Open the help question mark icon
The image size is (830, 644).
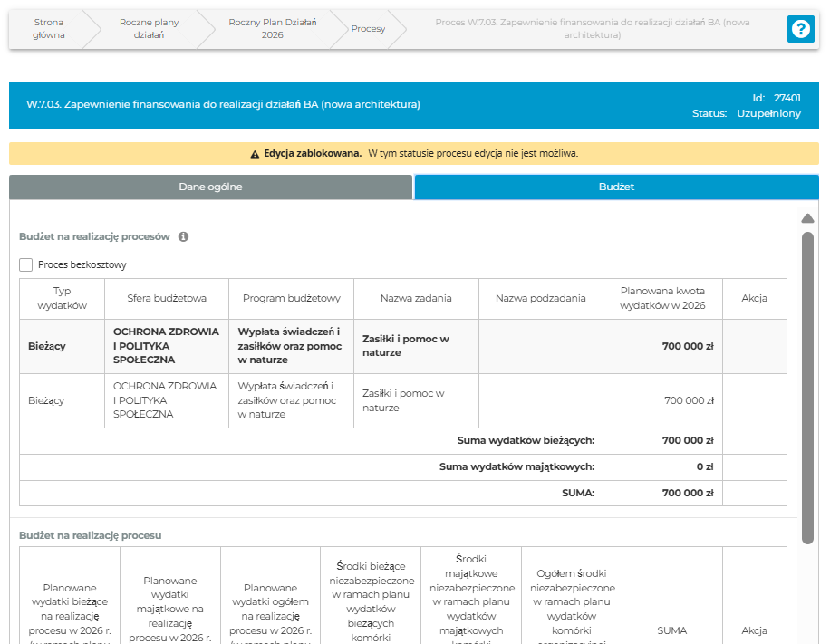click(x=801, y=29)
